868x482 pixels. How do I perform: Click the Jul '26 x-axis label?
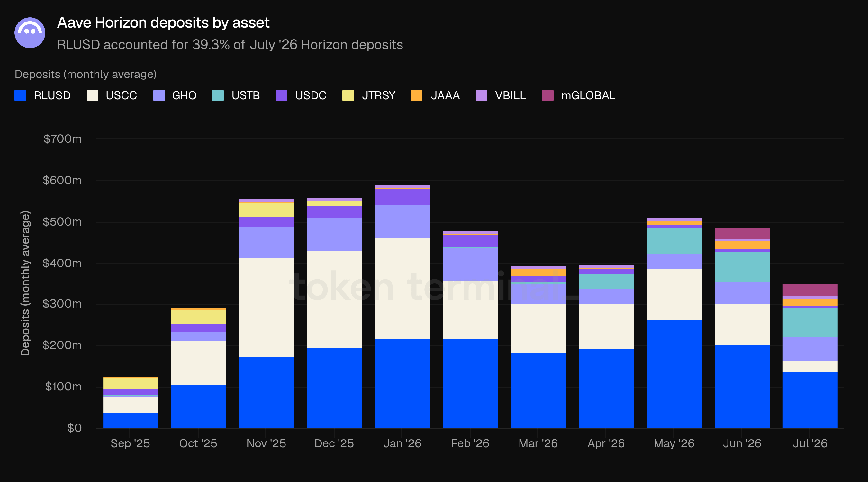(810, 443)
